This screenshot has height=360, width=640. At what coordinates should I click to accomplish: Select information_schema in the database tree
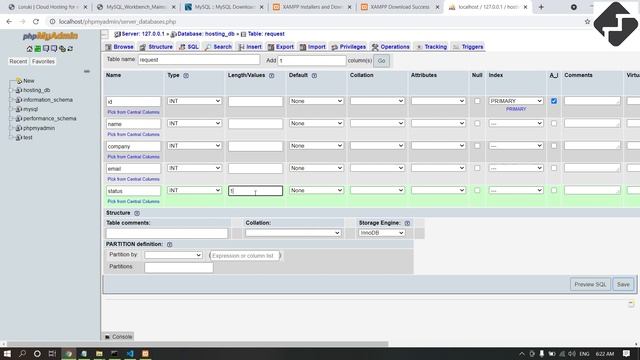[x=48, y=100]
